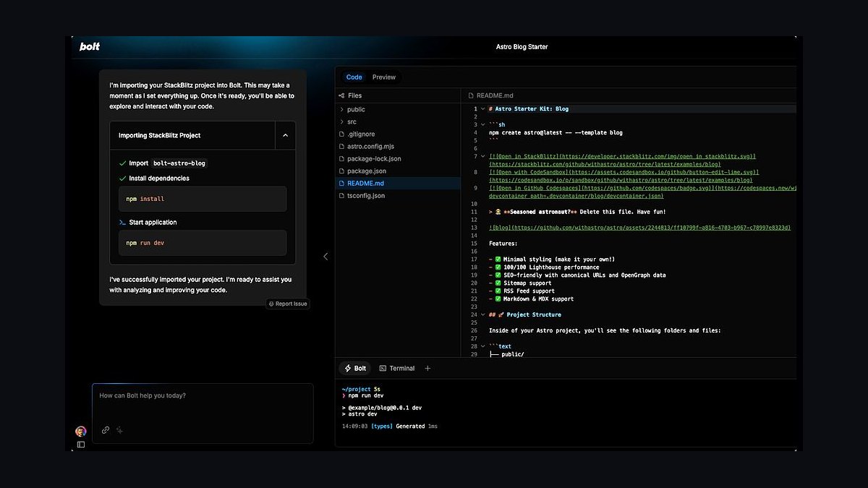868x488 pixels.
Task: Click the astro.config.mjs file icon
Action: pyautogui.click(x=342, y=147)
